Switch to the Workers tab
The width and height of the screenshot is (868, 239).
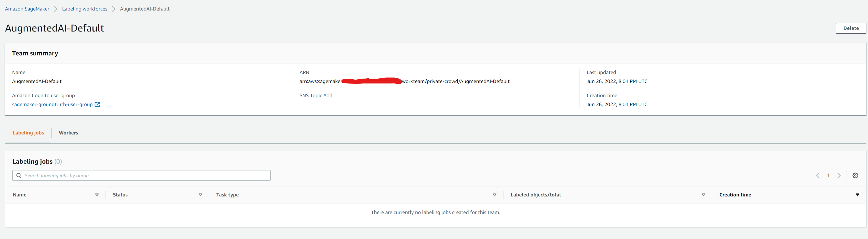68,133
